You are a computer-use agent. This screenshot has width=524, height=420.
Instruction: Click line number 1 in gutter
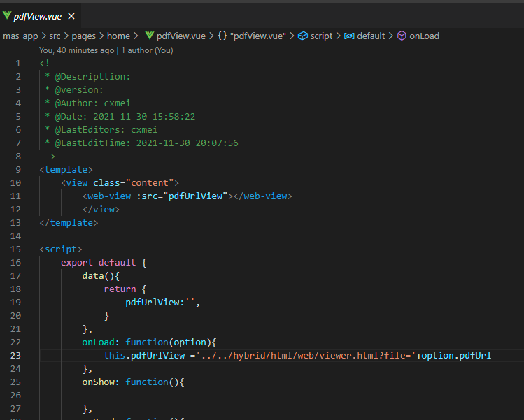tap(18, 64)
